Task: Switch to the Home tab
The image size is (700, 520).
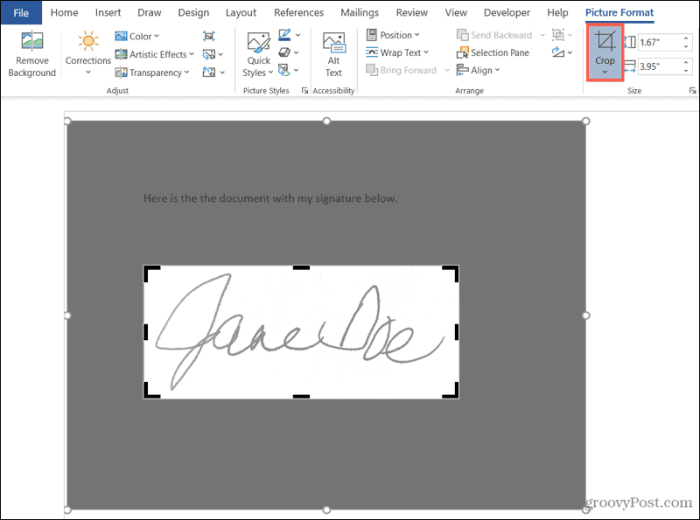Action: 64,12
